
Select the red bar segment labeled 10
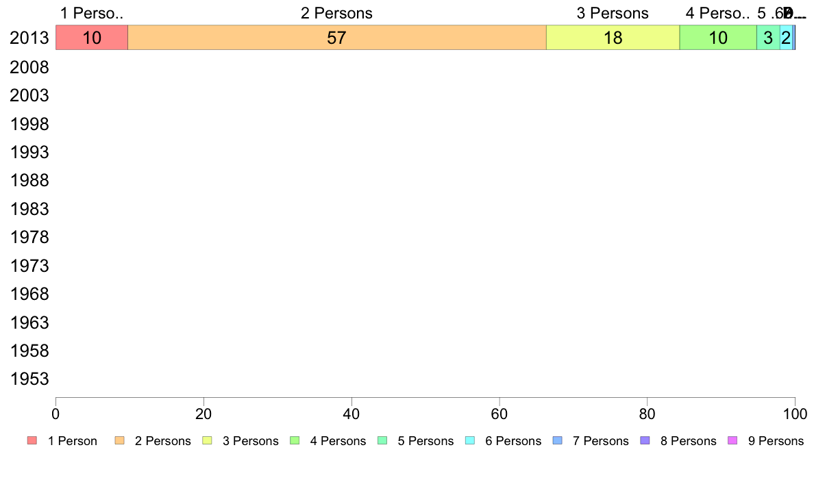[92, 38]
